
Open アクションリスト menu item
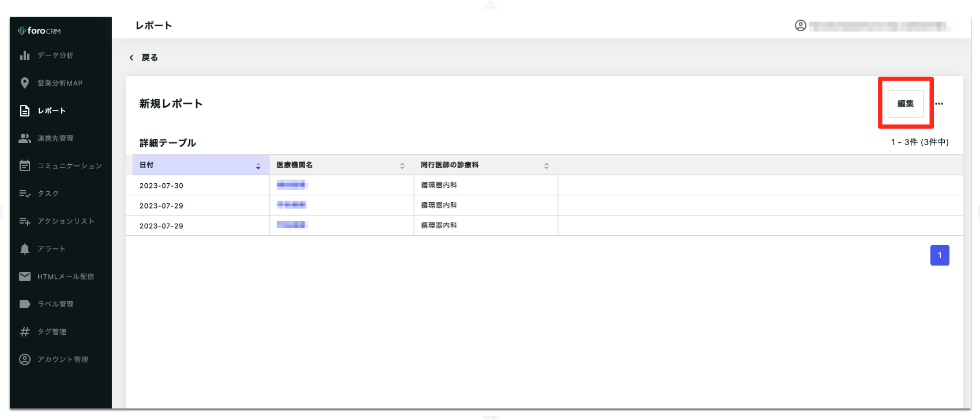click(x=61, y=221)
